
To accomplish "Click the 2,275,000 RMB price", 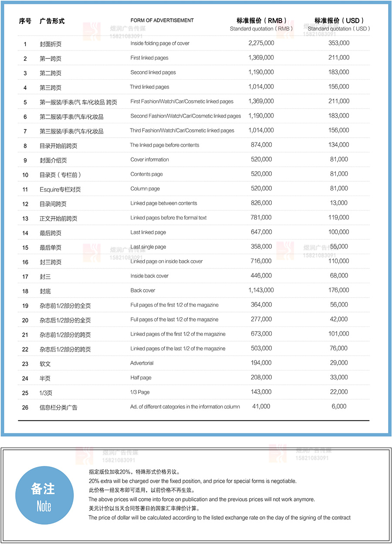I will [261, 43].
